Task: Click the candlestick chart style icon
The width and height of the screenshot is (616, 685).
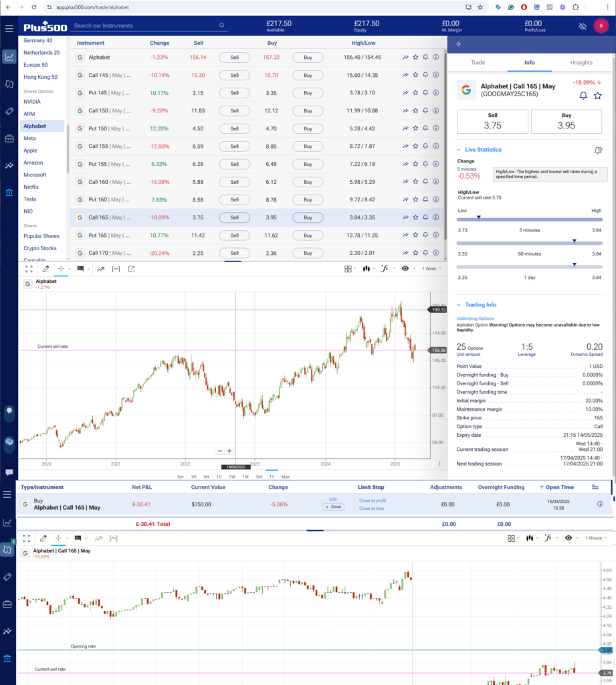Action: coord(366,269)
